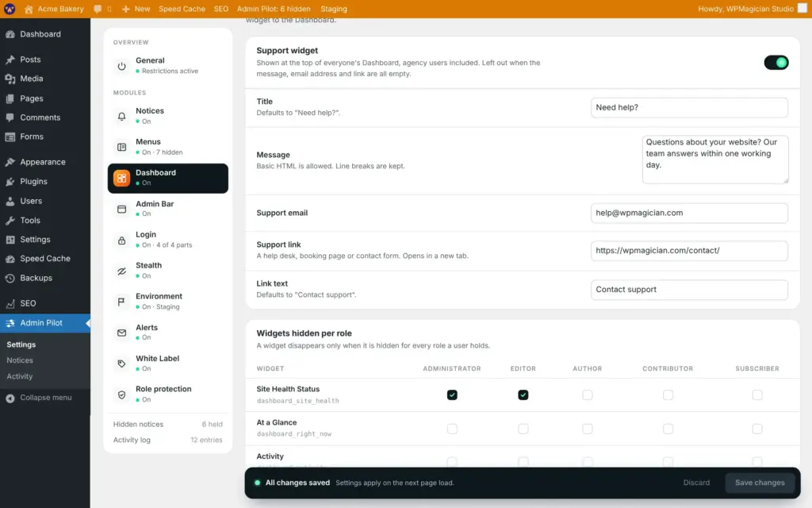Check Site Health Status for Author
Screen dimensions: 812x508
pyautogui.click(x=588, y=395)
